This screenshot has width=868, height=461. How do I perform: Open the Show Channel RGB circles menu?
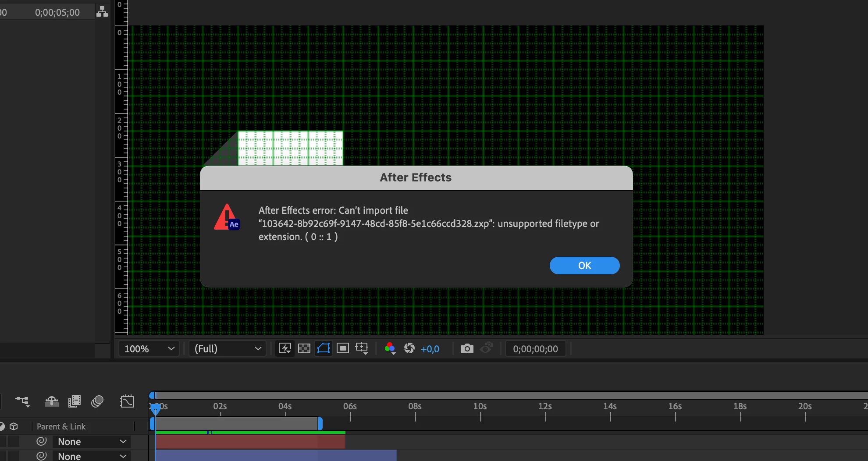[390, 348]
